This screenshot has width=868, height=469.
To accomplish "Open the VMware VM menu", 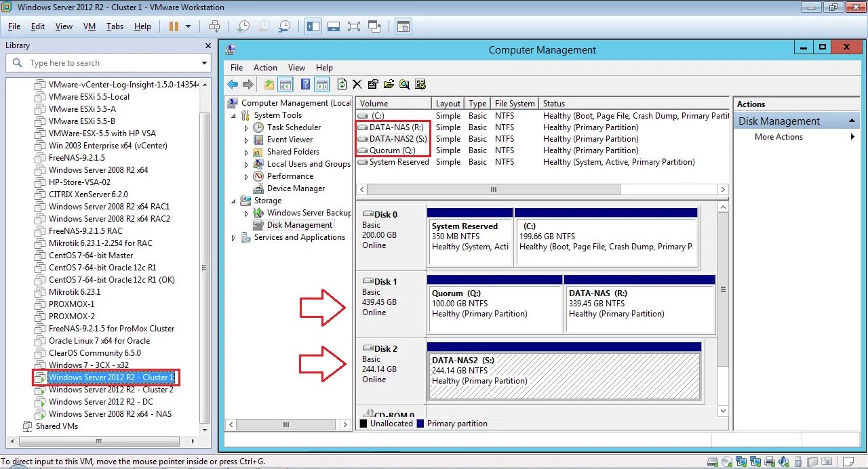I will click(x=90, y=26).
